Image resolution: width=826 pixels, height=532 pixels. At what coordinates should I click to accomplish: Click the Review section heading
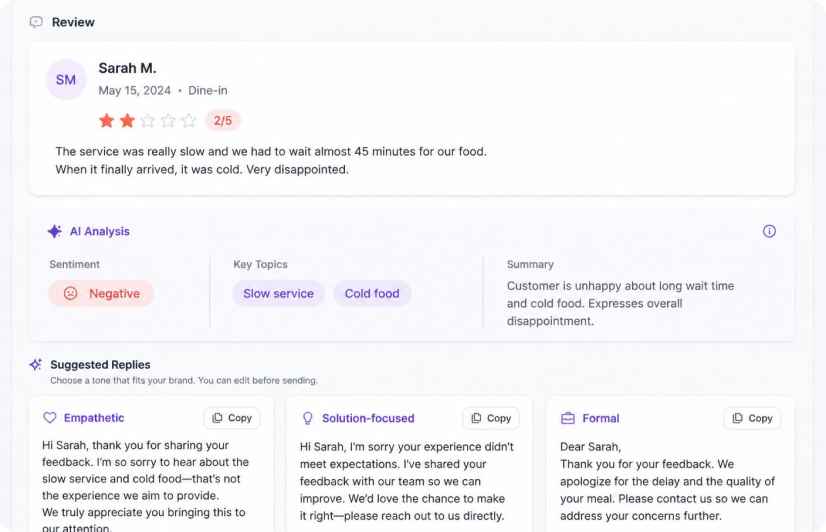73,22
